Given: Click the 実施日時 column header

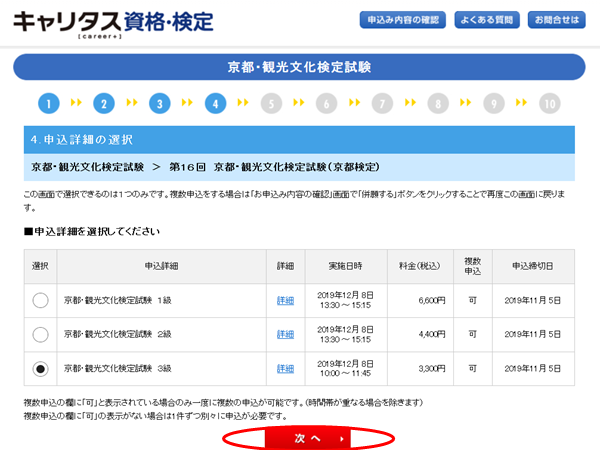Looking at the screenshot, I should pos(346,266).
